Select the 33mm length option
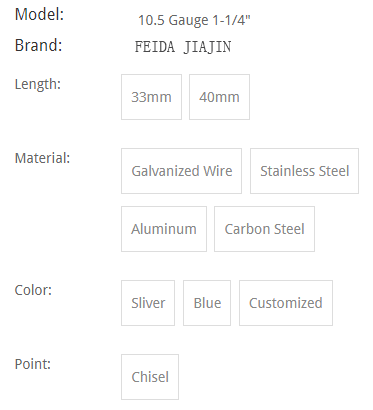373x410 pixels. click(x=151, y=97)
